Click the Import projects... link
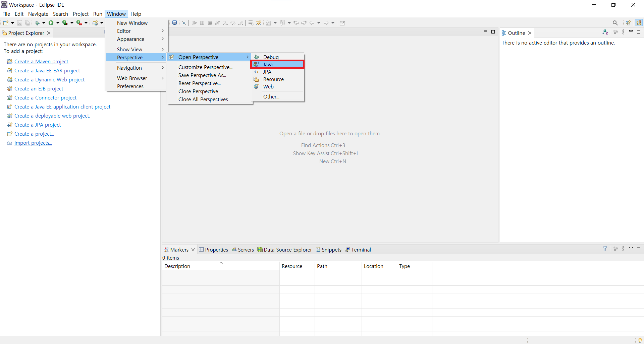Screen dimensions: 644x344 pos(33,143)
